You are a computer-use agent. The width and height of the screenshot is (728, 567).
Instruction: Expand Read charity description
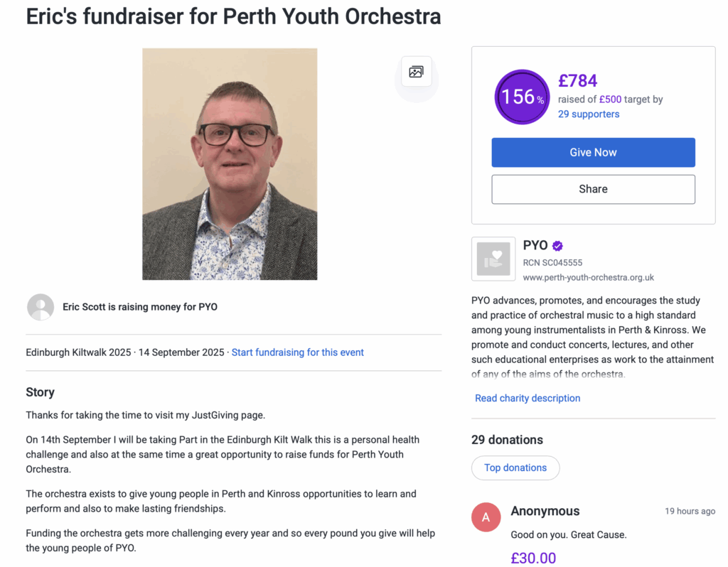click(528, 398)
